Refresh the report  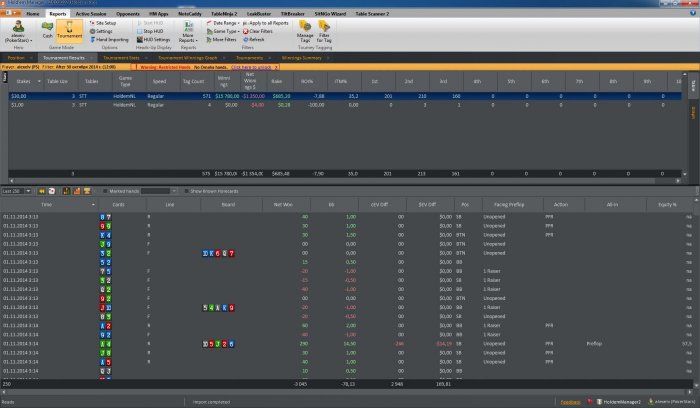point(254,40)
